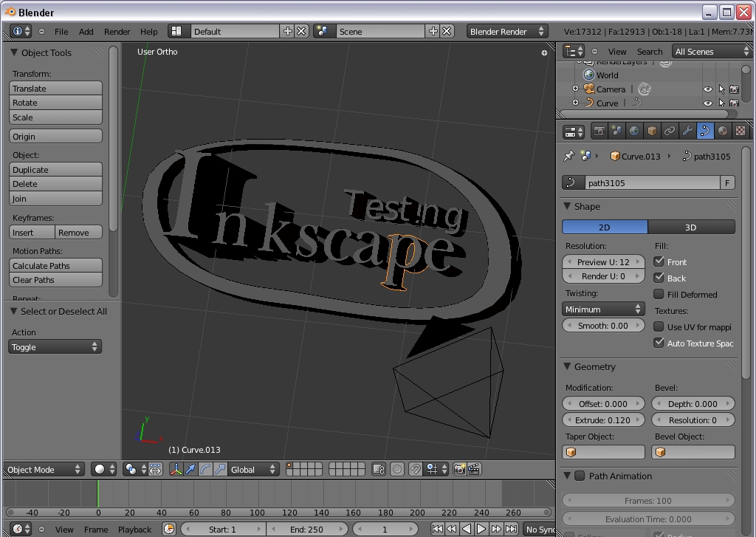Open the Twisting Minimum dropdown
The image size is (756, 537).
pyautogui.click(x=603, y=309)
